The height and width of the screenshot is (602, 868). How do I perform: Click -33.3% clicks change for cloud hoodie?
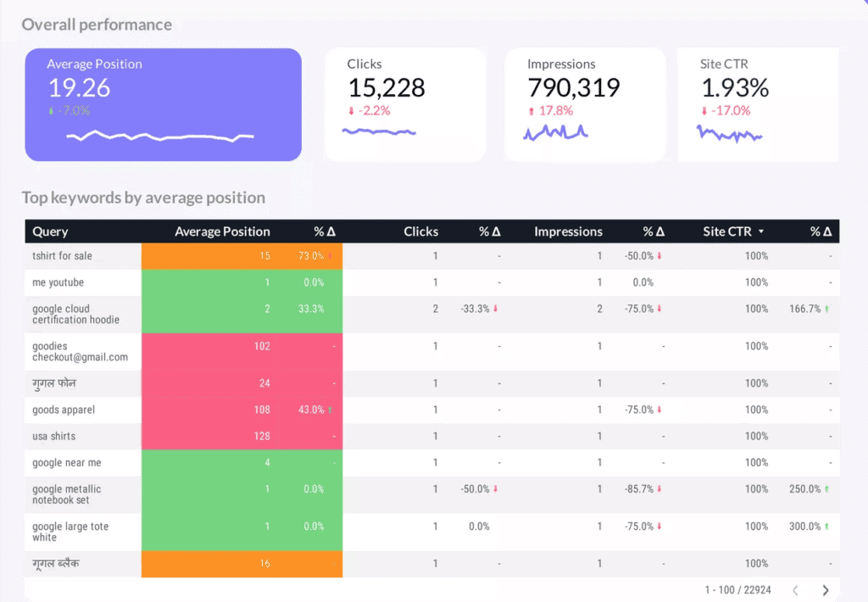[475, 309]
